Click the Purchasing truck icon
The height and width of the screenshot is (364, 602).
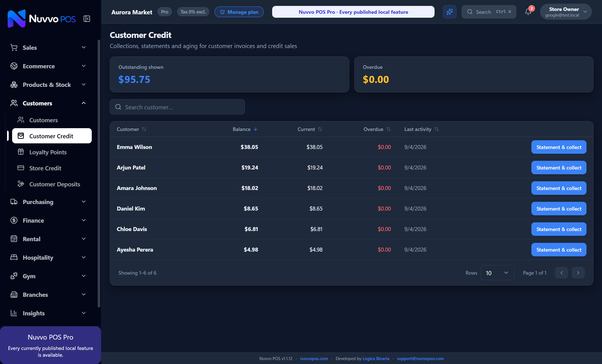(x=14, y=202)
